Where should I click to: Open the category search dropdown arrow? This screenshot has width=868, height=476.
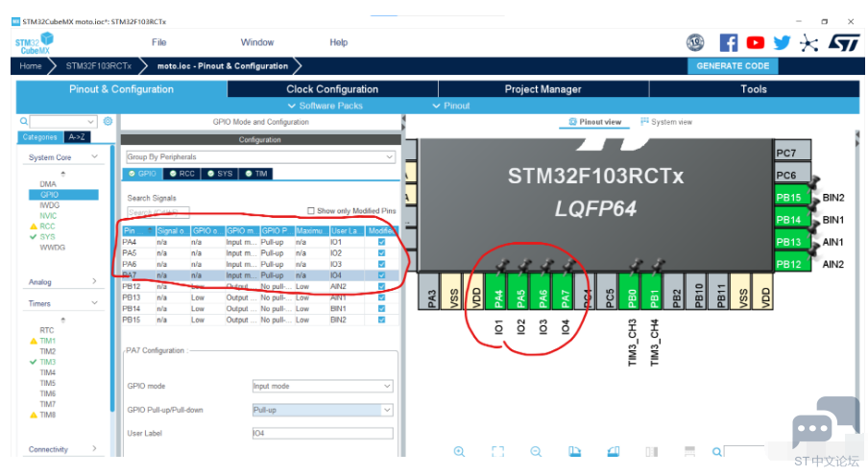click(x=91, y=121)
